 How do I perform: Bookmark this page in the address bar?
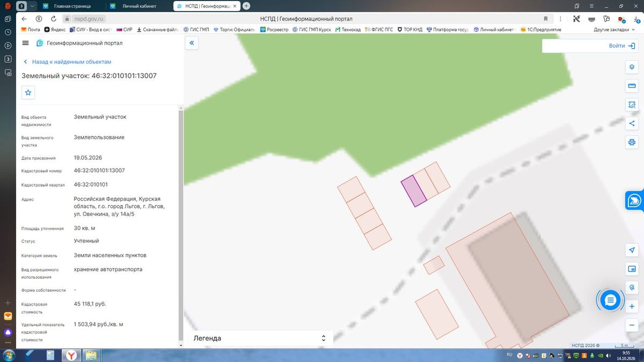pos(545,19)
